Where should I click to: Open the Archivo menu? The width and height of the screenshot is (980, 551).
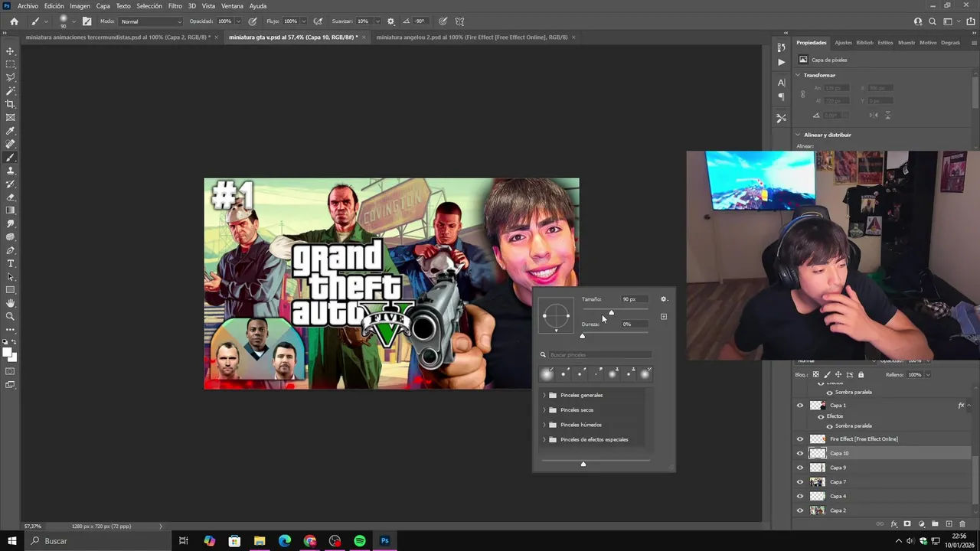tap(28, 6)
